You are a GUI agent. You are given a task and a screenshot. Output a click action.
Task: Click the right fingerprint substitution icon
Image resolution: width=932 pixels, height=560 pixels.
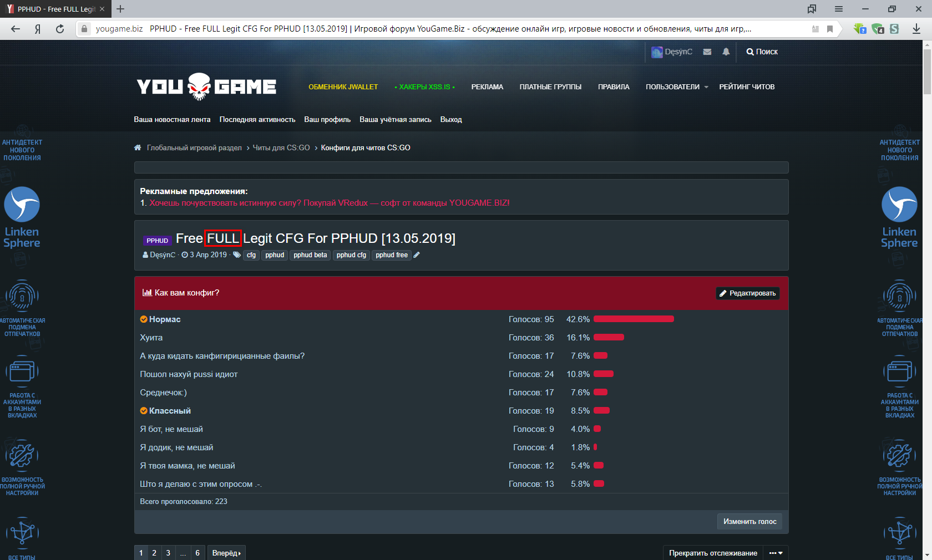(x=899, y=297)
